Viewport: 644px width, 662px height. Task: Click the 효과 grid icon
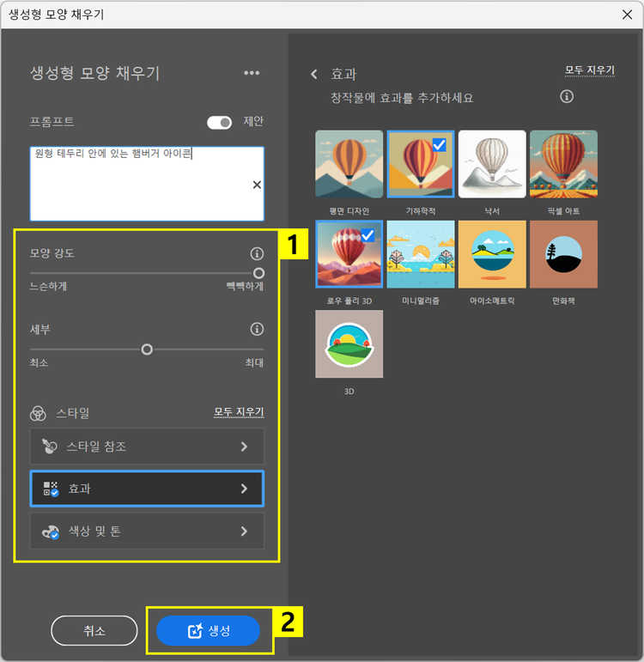point(52,489)
